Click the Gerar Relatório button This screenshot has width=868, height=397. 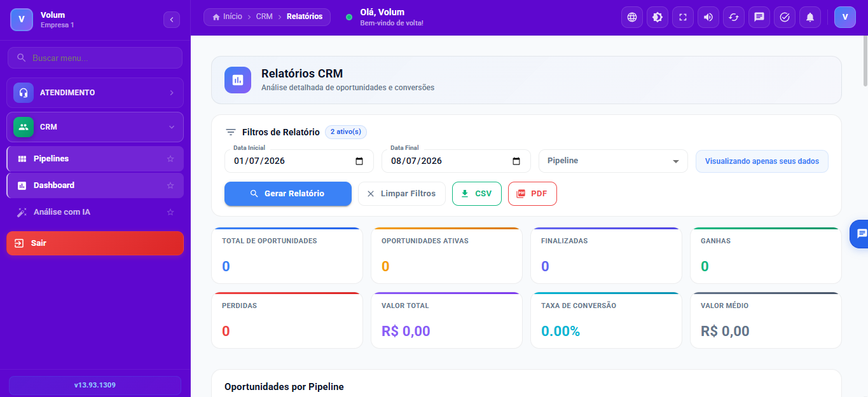pos(288,194)
